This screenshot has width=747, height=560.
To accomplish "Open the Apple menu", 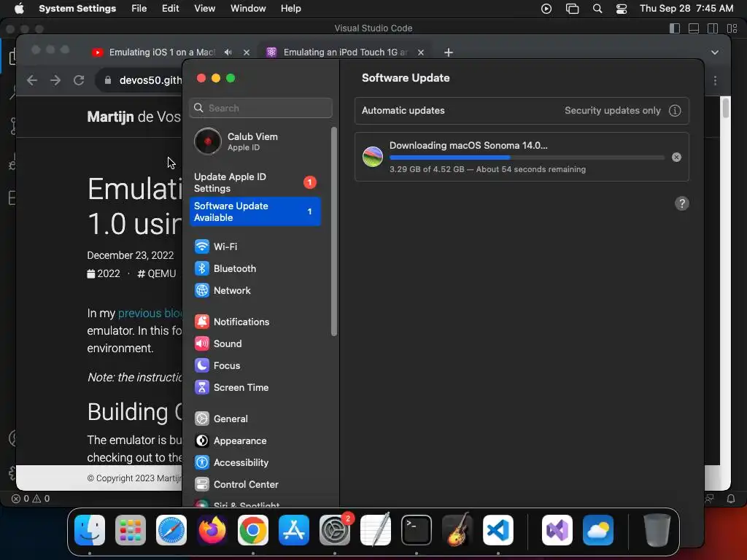I will tap(19, 9).
